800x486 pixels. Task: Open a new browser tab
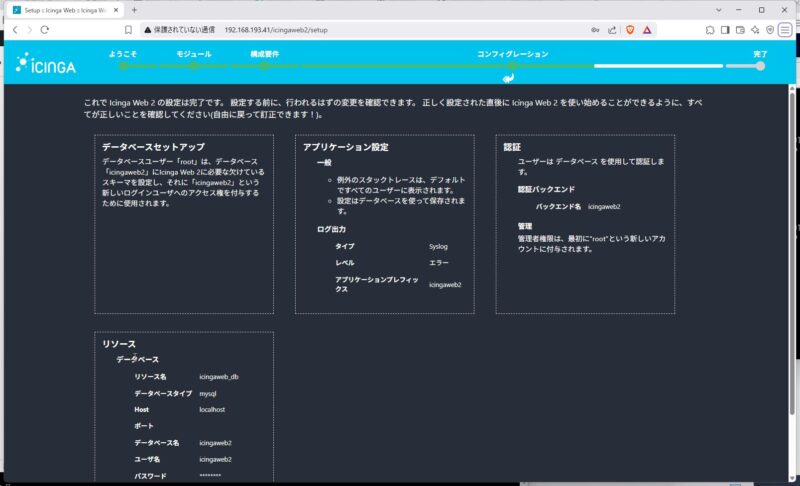pos(134,10)
